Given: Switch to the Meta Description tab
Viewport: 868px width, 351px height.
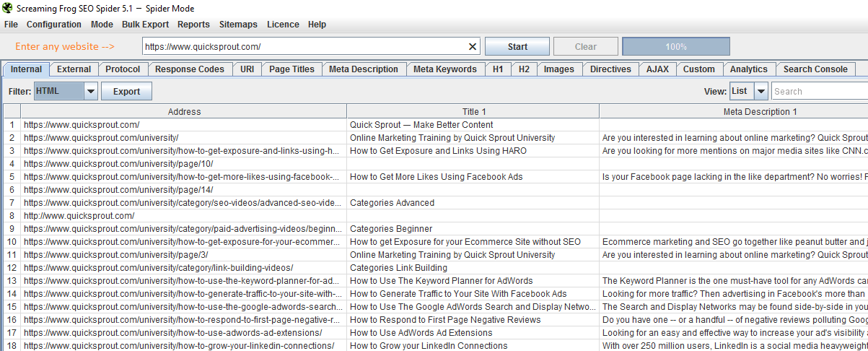Looking at the screenshot, I should pos(364,69).
